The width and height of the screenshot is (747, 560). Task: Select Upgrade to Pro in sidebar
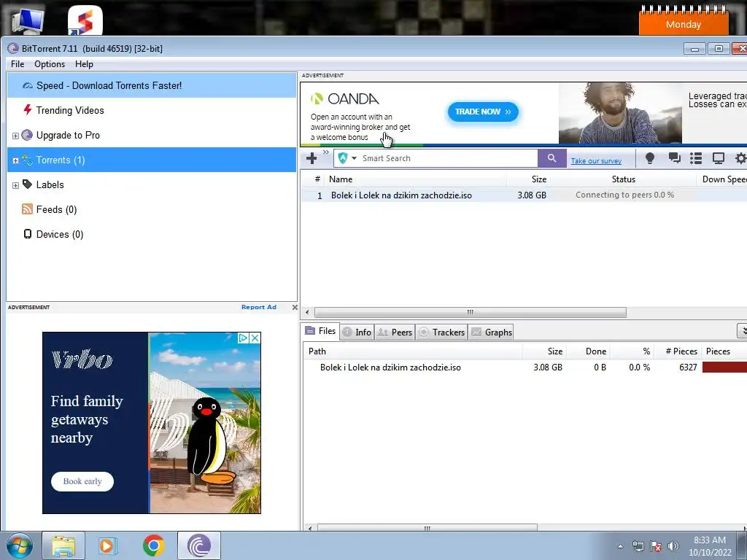(x=68, y=135)
